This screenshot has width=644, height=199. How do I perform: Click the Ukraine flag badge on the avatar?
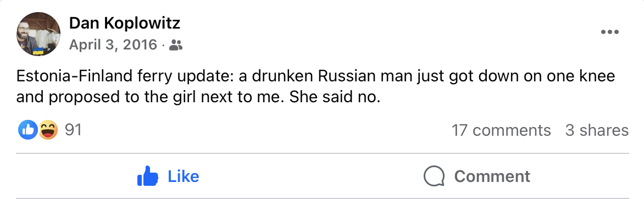click(x=38, y=51)
